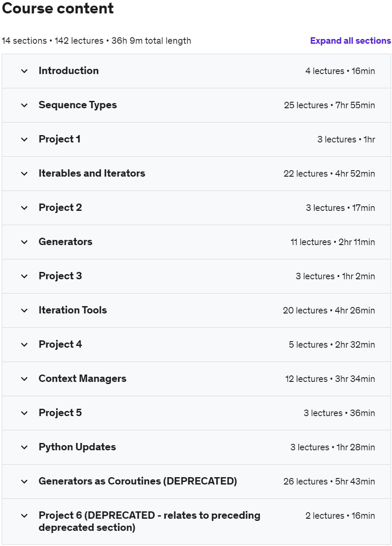Expand Project 6 (DEPRECATED) section chevron
Image resolution: width=392 pixels, height=546 pixels.
point(24,516)
